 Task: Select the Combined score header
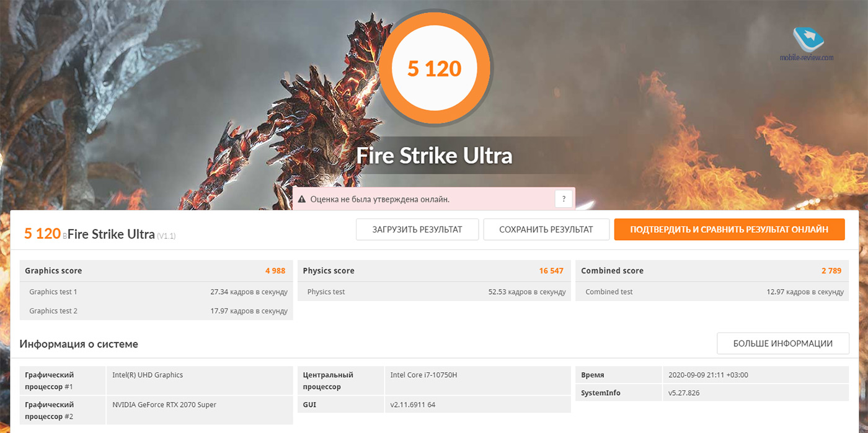712,270
